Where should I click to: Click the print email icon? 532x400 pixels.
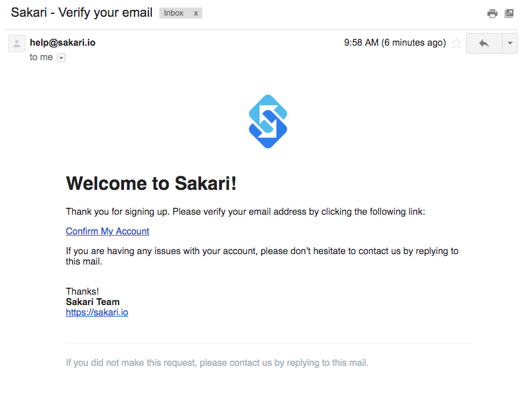(x=492, y=13)
